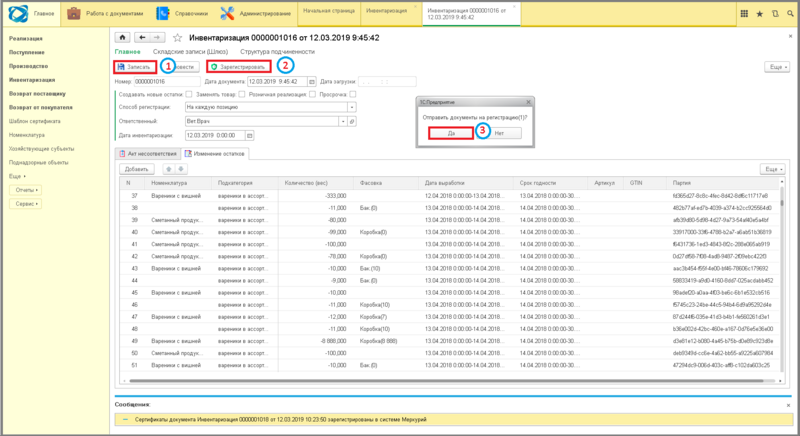Close the Инвентаризация 0000001016 tab

pyautogui.click(x=514, y=7)
